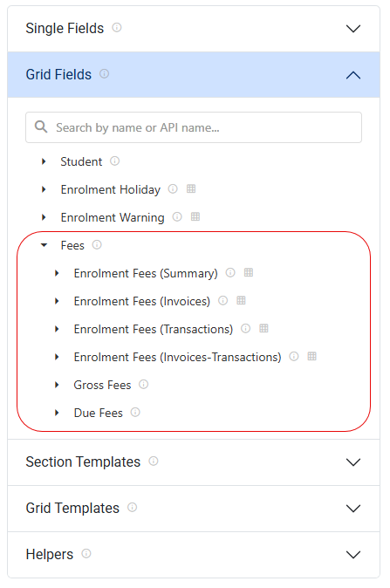Click the info icon beside Student
The height and width of the screenshot is (588, 390).
[115, 161]
